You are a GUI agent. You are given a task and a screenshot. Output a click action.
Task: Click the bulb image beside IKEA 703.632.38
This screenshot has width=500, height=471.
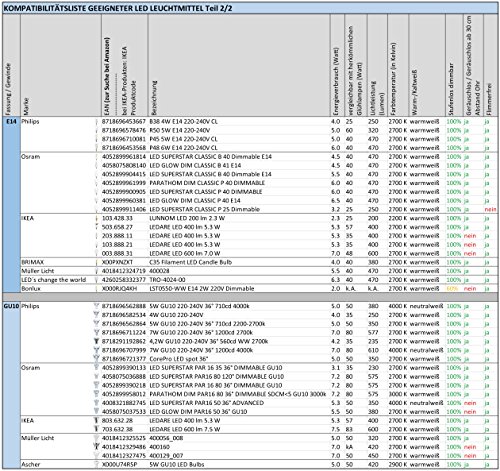[x=97, y=429]
